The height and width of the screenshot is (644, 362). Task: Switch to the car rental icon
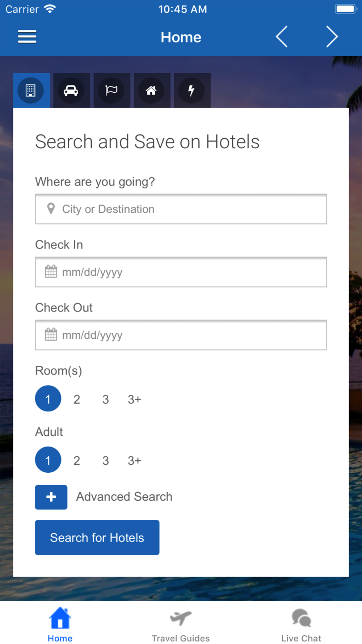pos(71,90)
